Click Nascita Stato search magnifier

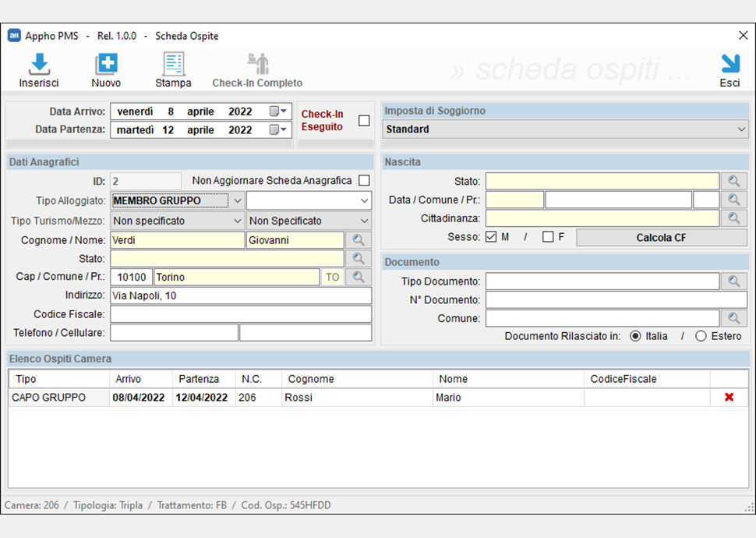(734, 181)
